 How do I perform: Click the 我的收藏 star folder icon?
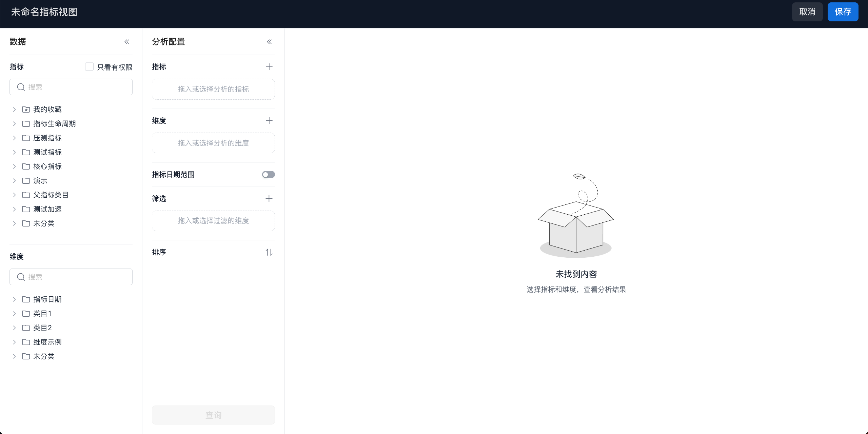[26, 110]
